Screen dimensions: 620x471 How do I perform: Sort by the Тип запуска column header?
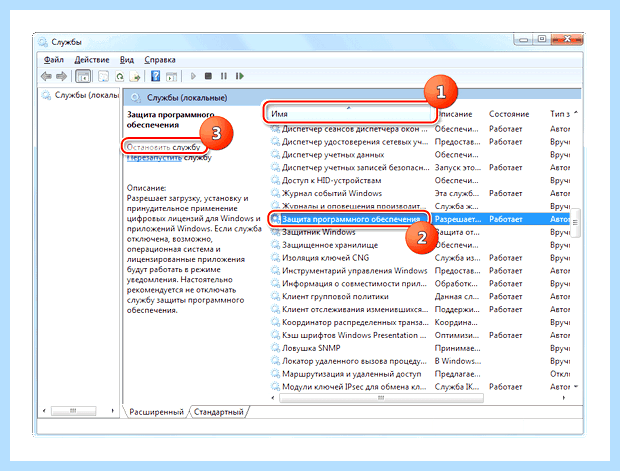click(560, 114)
